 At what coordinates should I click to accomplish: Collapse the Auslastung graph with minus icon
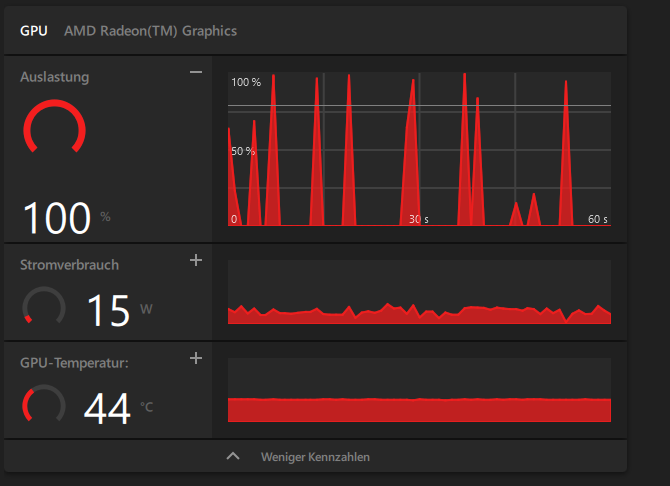[196, 72]
